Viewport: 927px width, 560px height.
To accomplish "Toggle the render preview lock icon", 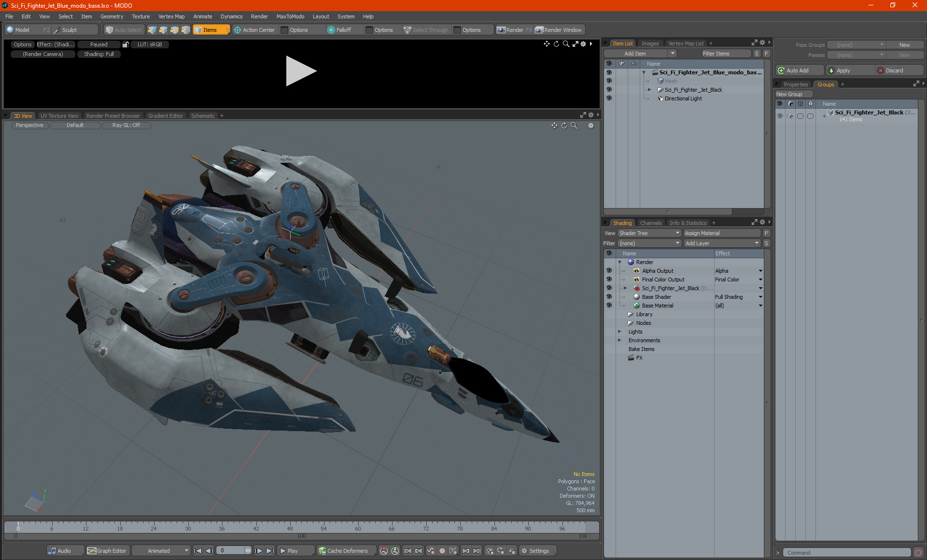I will tap(126, 44).
